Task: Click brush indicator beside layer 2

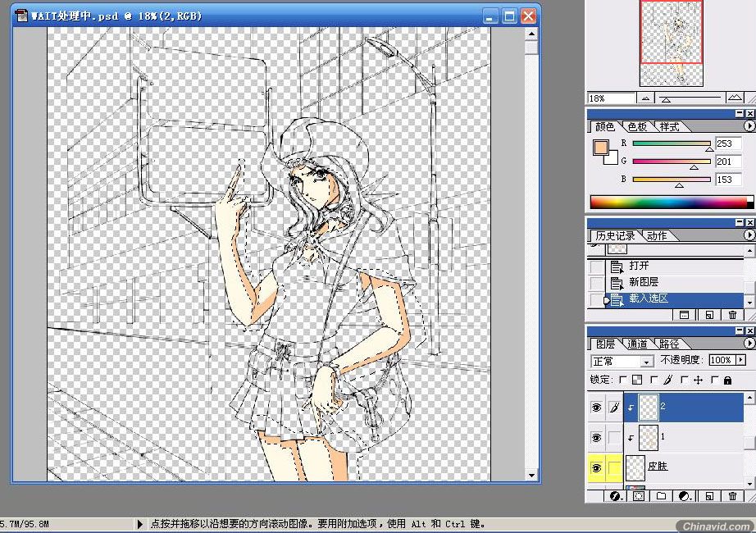Action: [x=614, y=408]
